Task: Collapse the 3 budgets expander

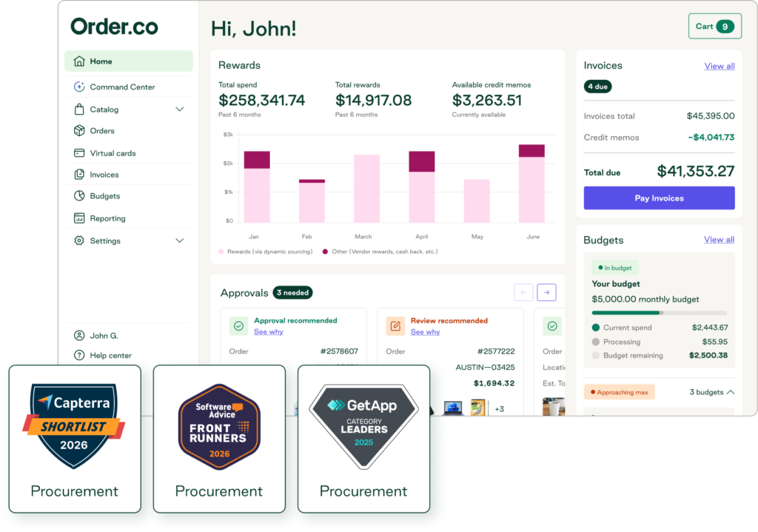Action: point(731,392)
